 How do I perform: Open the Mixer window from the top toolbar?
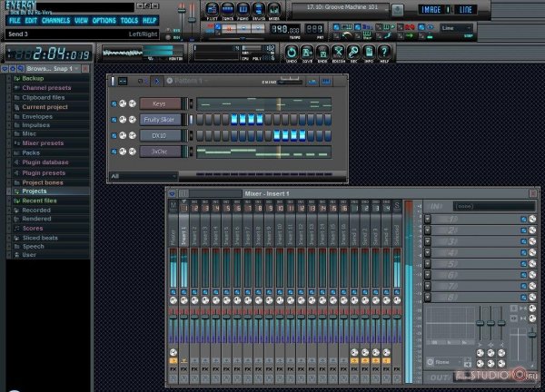point(274,9)
